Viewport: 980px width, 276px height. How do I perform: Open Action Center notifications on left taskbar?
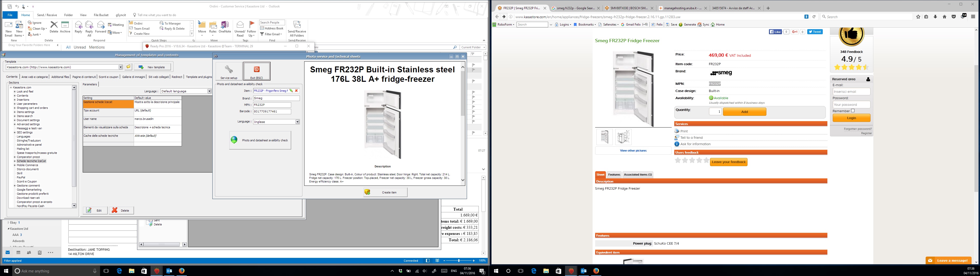point(482,271)
